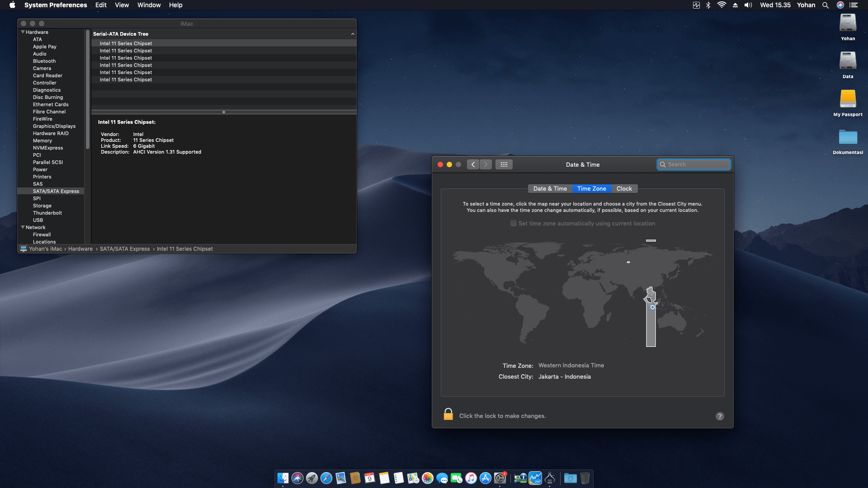Click the pane divider handle dot
This screenshot has width=868, height=488.
(x=223, y=112)
